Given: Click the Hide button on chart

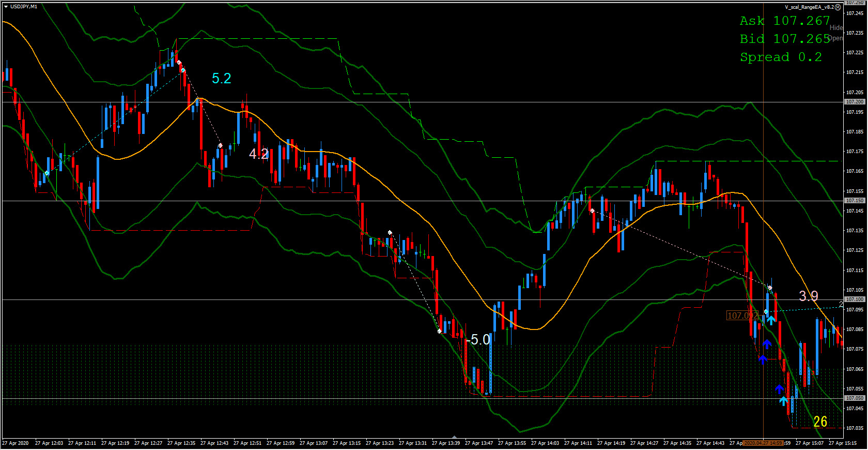Looking at the screenshot, I should 836,27.
